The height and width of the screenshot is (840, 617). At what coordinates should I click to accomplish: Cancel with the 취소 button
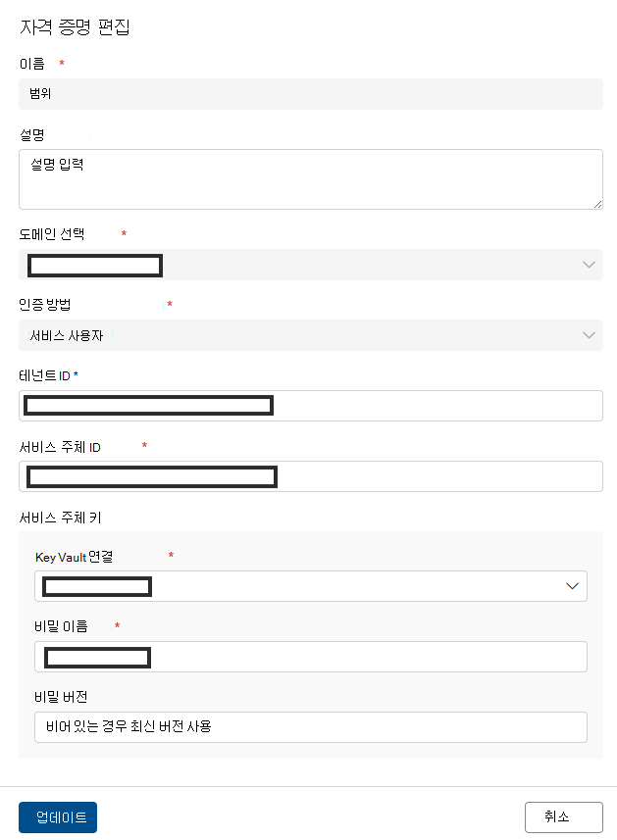561,816
